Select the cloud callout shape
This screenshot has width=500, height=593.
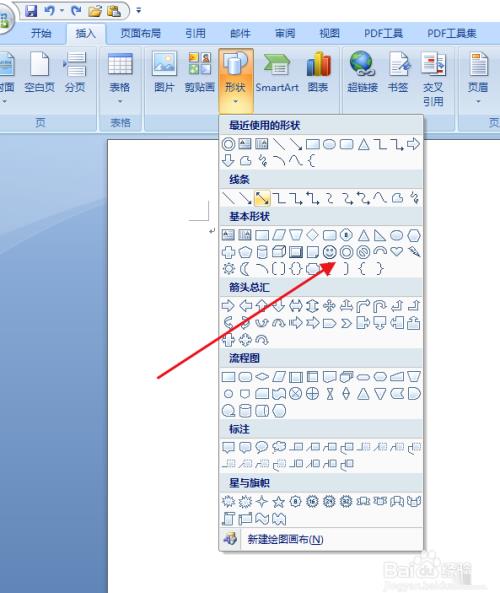[279, 447]
